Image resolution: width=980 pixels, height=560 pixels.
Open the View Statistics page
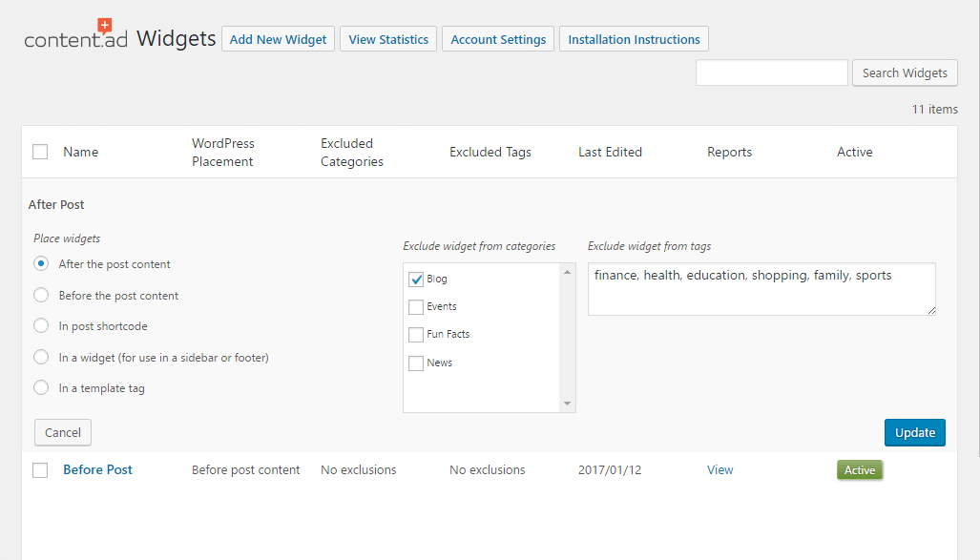point(388,39)
